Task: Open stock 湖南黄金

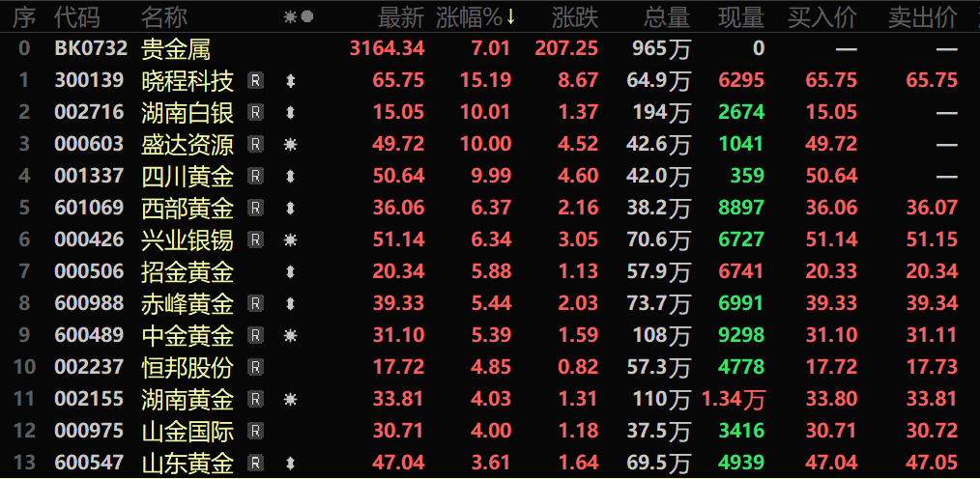Action: [187, 399]
